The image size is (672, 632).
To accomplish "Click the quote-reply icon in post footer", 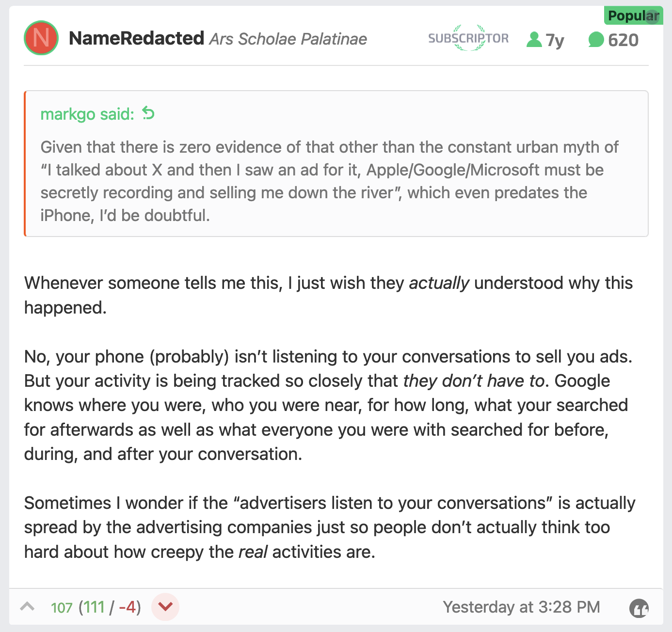I will [x=639, y=608].
